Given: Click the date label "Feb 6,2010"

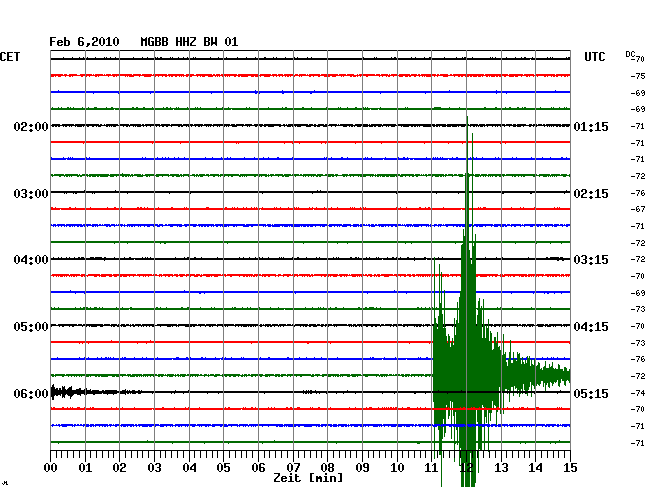Looking at the screenshot, I should [84, 42].
